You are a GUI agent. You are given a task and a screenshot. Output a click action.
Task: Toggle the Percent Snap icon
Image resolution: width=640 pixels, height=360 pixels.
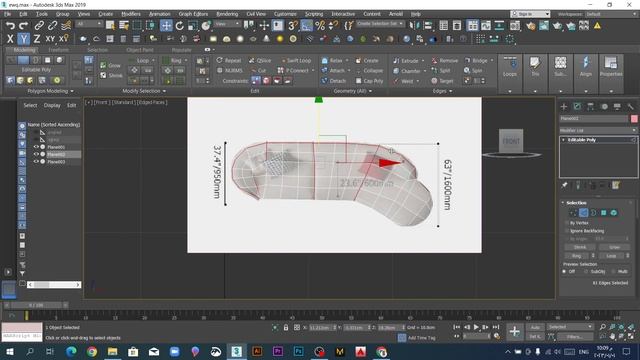tap(320, 26)
